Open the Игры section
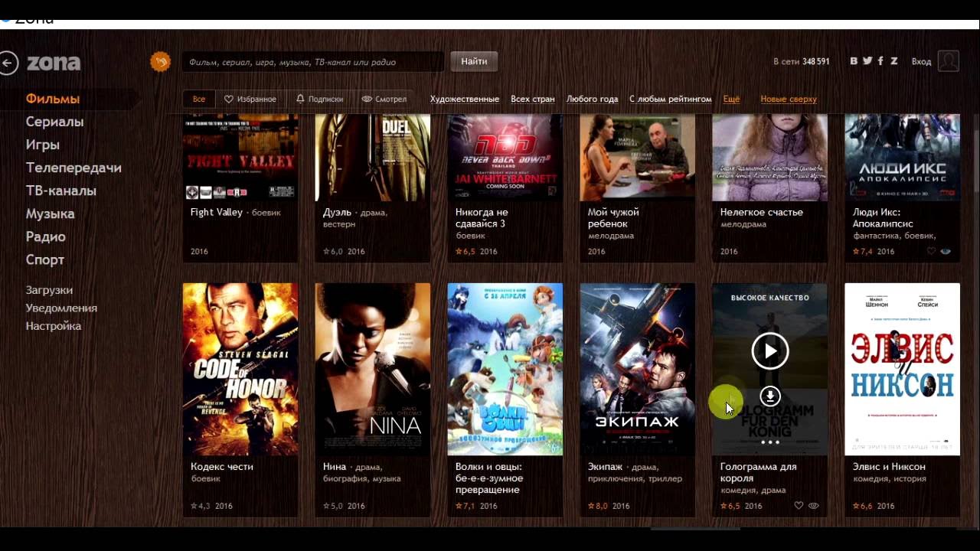Image resolution: width=980 pixels, height=551 pixels. click(x=42, y=145)
